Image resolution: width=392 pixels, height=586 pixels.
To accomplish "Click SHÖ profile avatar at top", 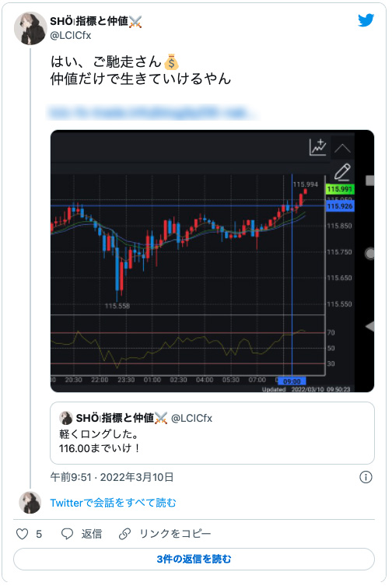I will click(x=30, y=28).
